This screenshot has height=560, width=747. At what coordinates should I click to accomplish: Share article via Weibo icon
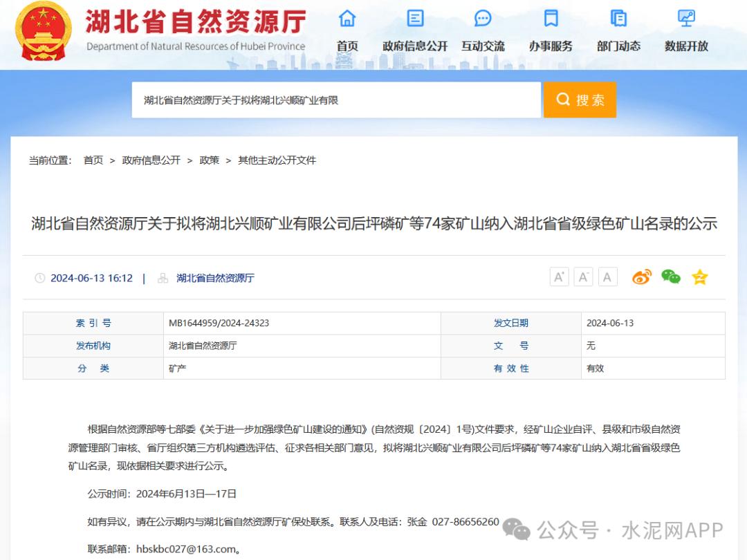coord(642,277)
